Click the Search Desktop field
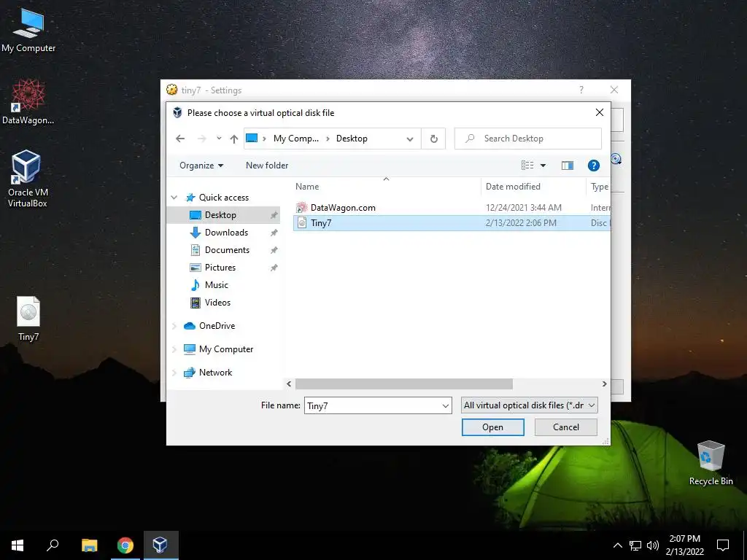The image size is (747, 560). point(528,139)
